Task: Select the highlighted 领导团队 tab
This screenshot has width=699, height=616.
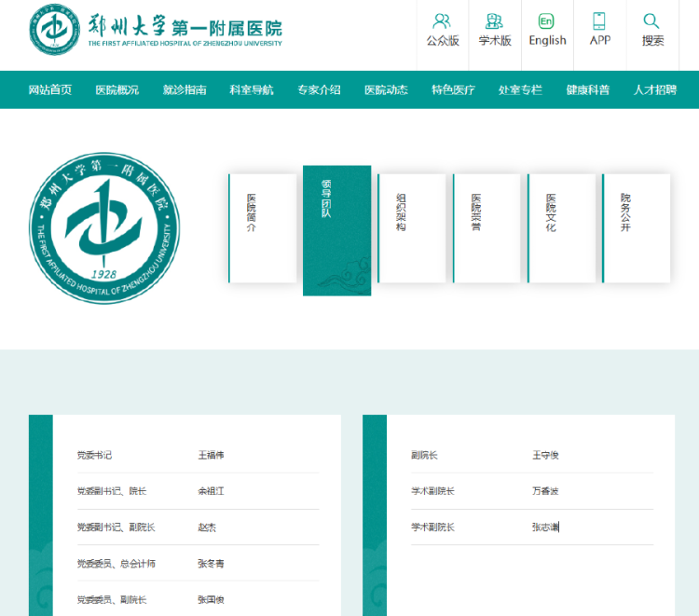Action: click(336, 230)
